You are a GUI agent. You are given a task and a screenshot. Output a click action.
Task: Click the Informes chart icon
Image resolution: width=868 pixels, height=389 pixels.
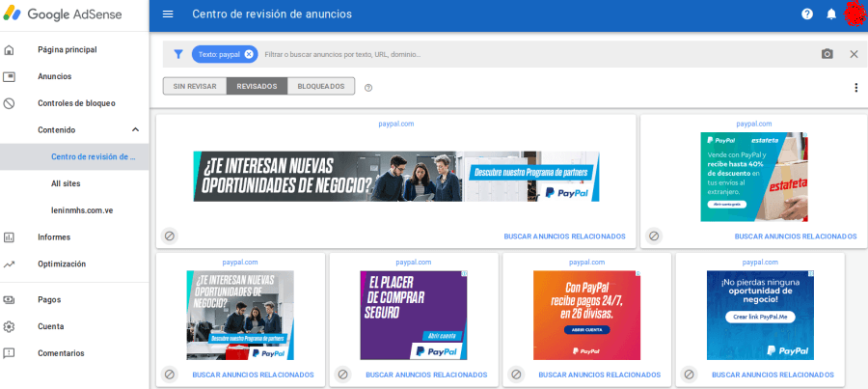[9, 237]
